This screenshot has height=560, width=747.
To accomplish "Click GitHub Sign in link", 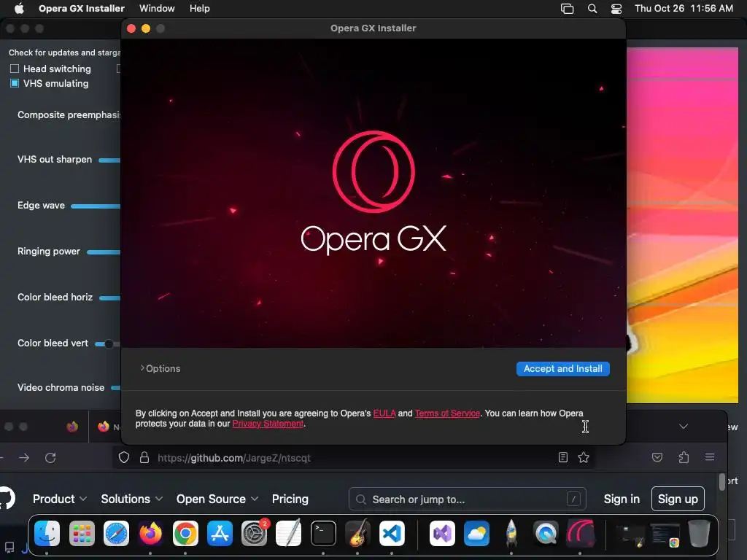I will tap(622, 499).
